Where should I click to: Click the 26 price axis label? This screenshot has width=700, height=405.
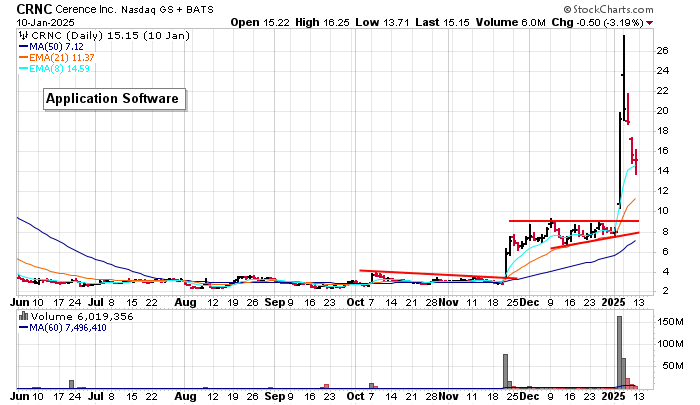coord(663,50)
